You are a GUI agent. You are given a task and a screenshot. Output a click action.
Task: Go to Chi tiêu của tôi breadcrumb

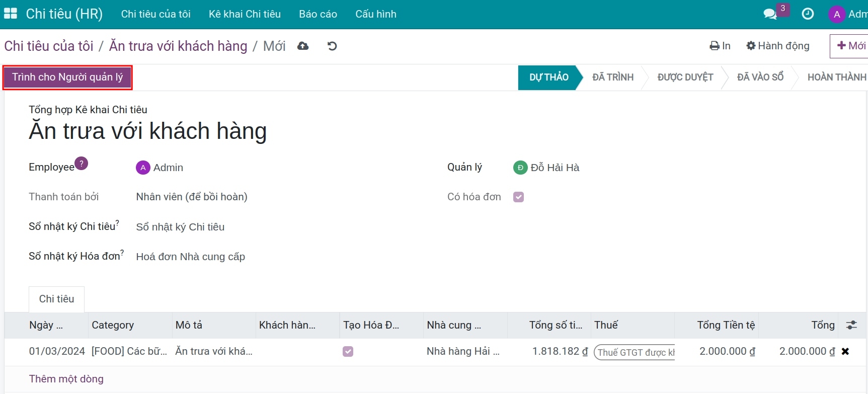coord(49,46)
